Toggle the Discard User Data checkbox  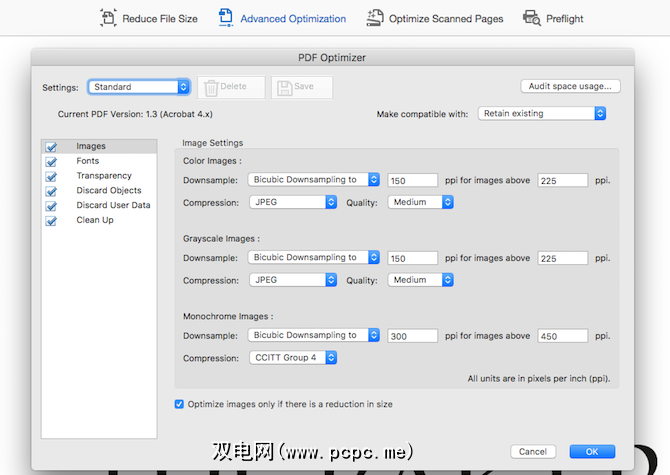tap(52, 206)
